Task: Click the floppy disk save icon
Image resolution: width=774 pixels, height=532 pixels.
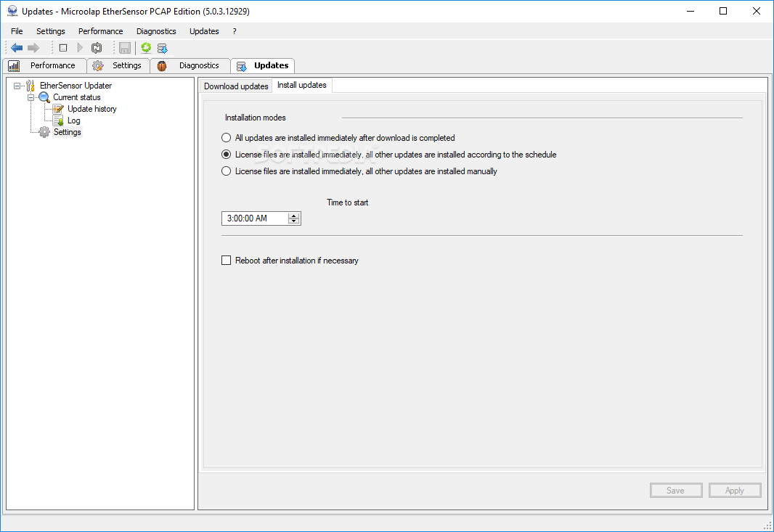Action: pos(125,48)
